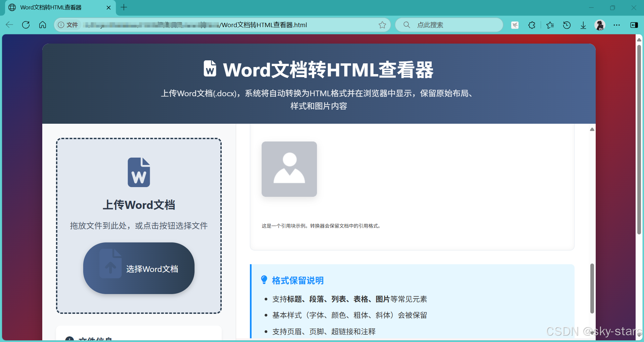
Task: Click the preview panel scrollbar thumb
Action: (592, 288)
